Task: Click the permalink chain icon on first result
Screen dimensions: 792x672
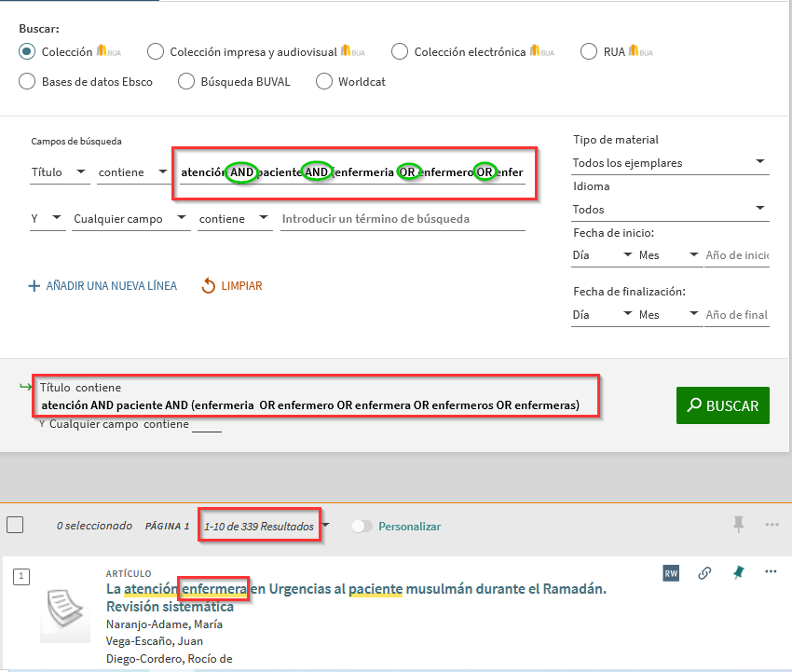Action: (x=705, y=573)
